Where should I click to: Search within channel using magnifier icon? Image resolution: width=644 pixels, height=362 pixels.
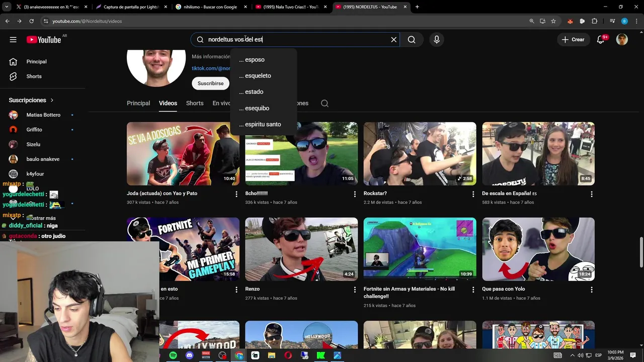[325, 103]
